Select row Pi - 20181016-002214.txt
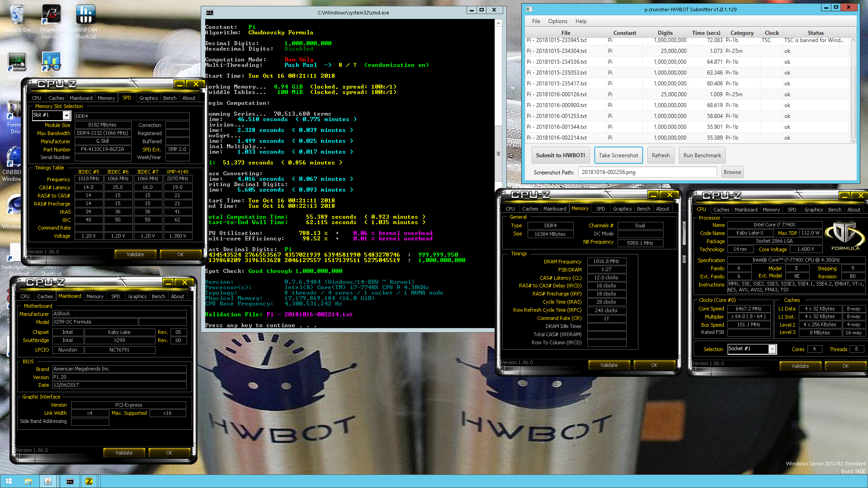The width and height of the screenshot is (868, 488). click(688, 138)
